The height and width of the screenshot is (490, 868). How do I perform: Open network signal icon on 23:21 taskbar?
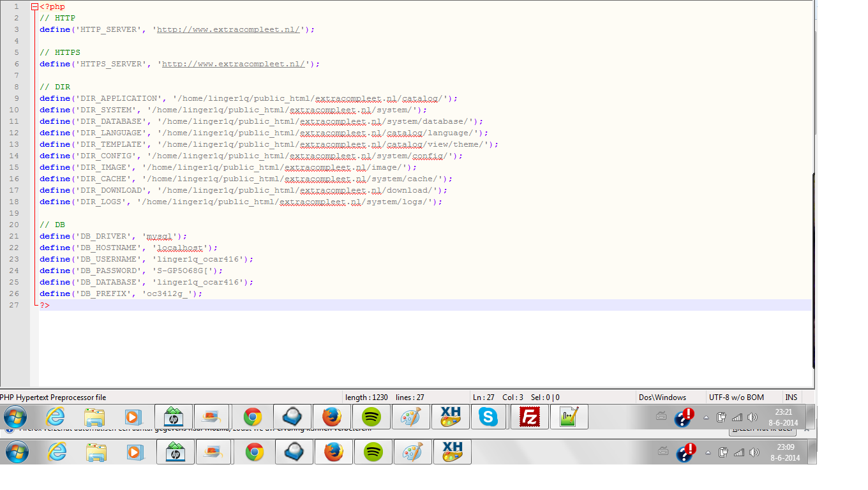[x=737, y=417]
